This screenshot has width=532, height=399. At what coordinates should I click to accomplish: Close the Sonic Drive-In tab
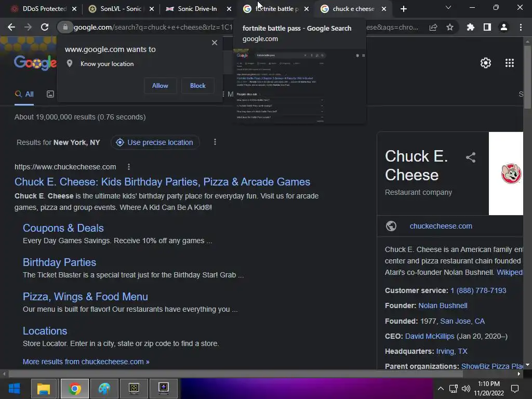pos(229,9)
